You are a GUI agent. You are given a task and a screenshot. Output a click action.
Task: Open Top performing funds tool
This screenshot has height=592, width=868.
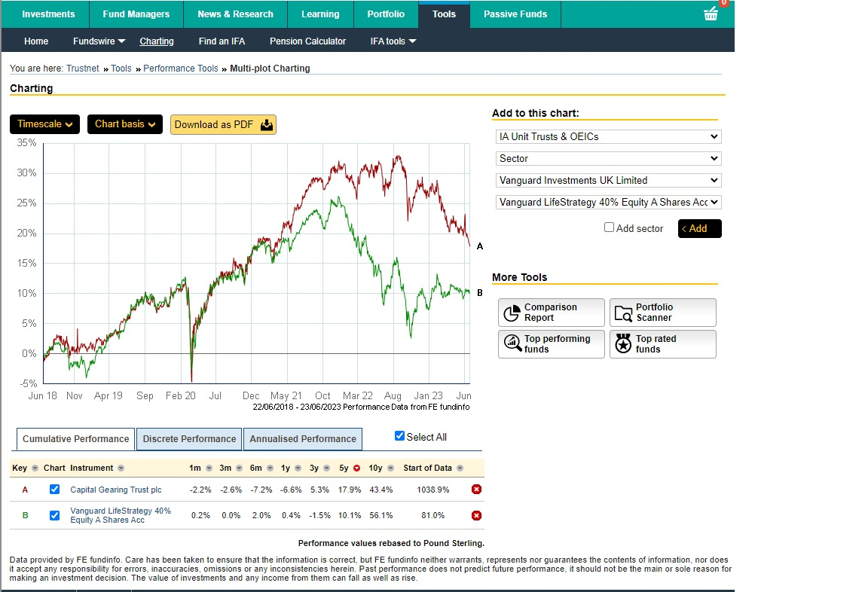coord(552,344)
